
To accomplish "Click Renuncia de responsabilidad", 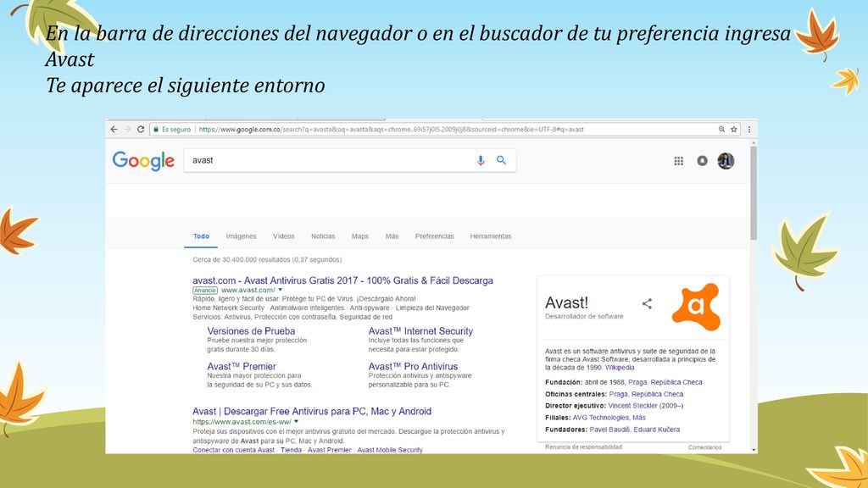I will (583, 447).
